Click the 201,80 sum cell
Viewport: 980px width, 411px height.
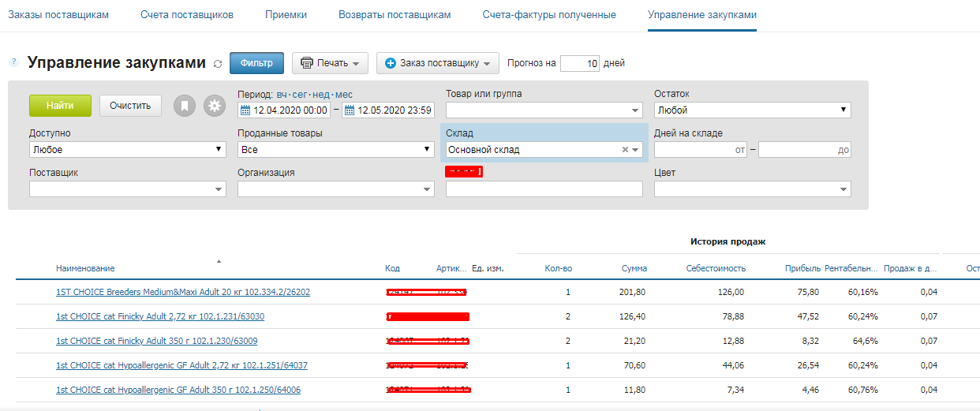[634, 292]
